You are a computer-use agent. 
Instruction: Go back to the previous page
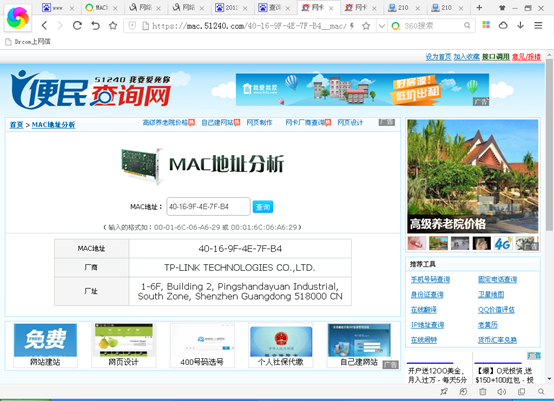coord(44,25)
